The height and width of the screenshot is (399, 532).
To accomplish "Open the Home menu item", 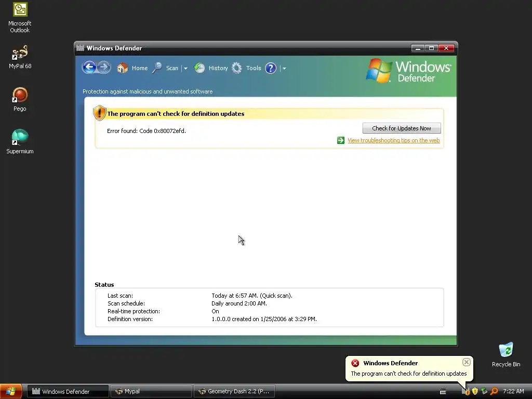I will (139, 68).
